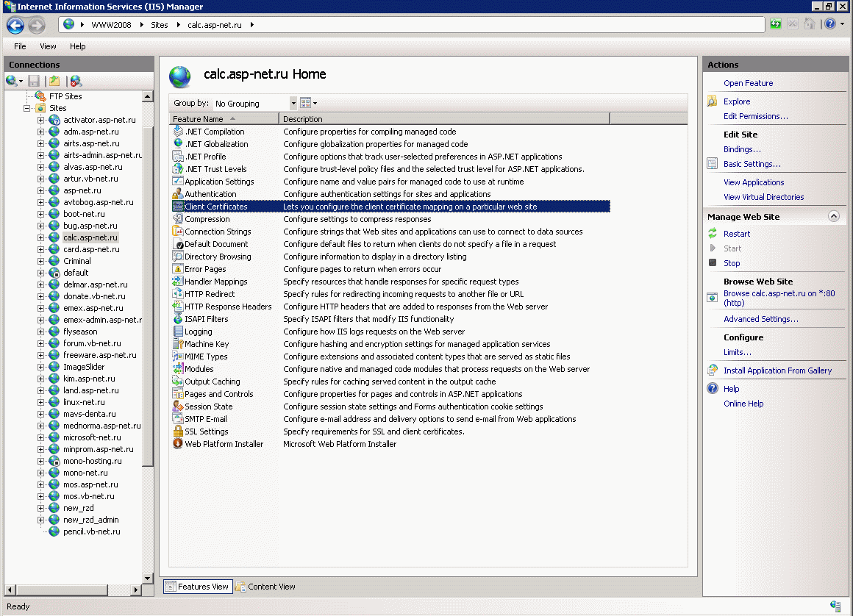Click Stop under Manage Web Site
The width and height of the screenshot is (853, 616).
[732, 263]
